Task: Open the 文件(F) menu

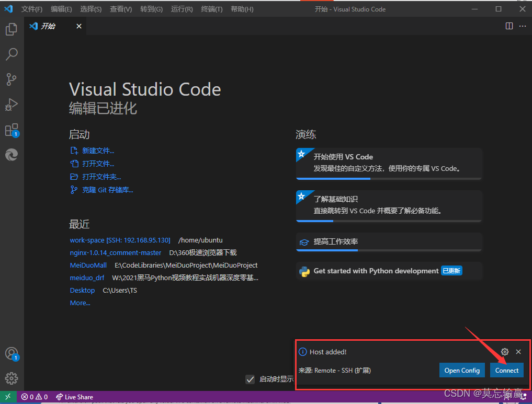Action: 32,9
